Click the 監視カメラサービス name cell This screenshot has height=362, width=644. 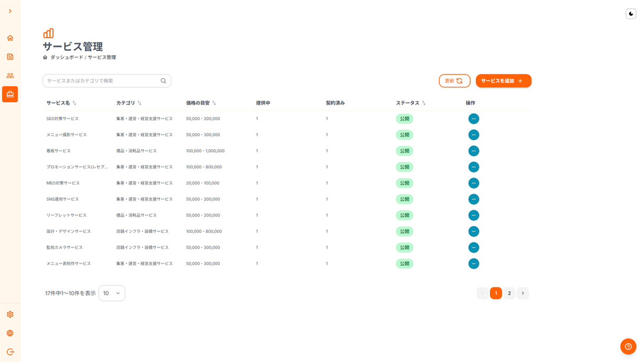click(64, 247)
